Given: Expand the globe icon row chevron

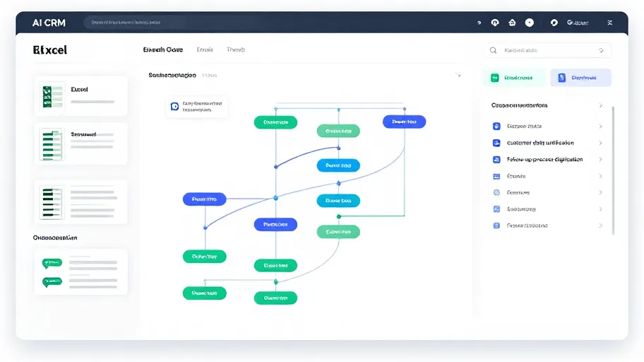Looking at the screenshot, I should (x=600, y=192).
